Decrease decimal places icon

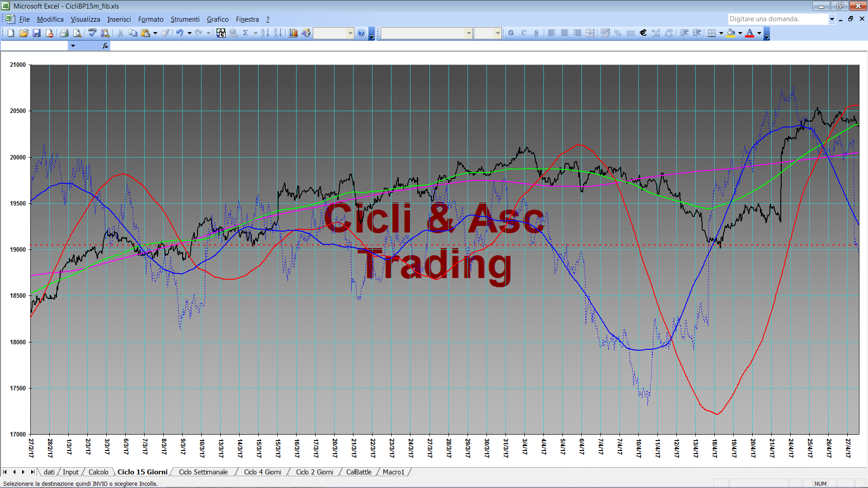669,33
